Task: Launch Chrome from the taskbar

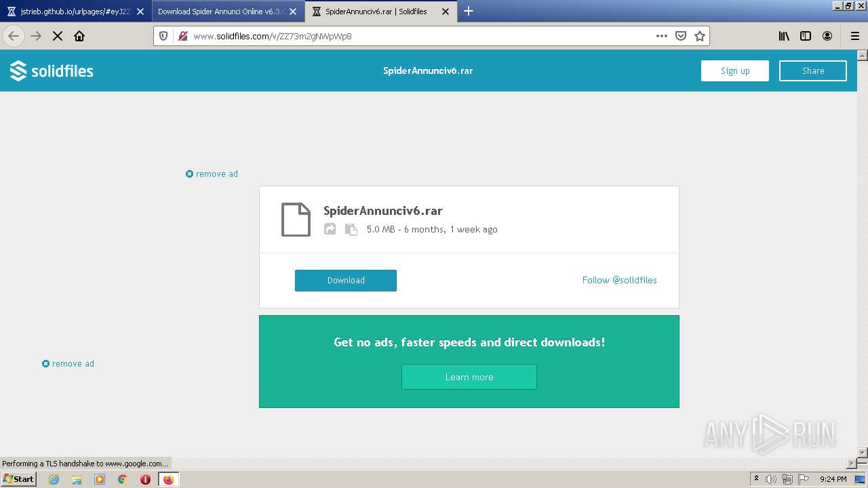Action: point(123,479)
